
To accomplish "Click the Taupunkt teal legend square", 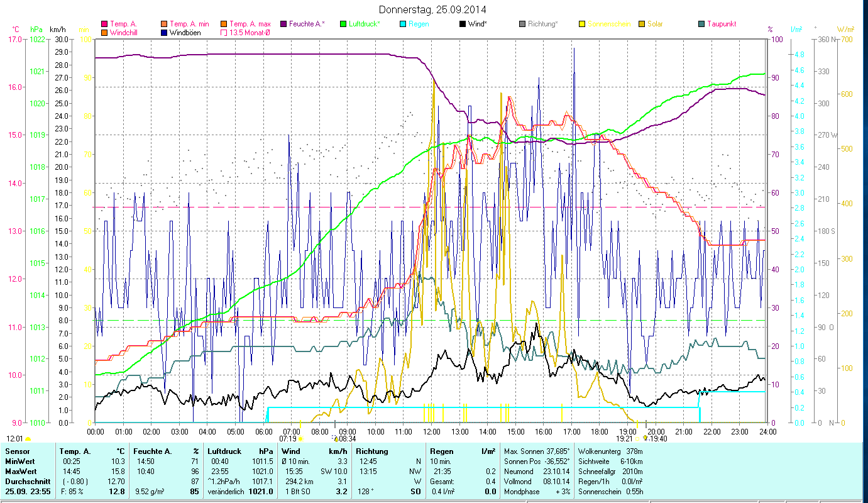I will (701, 24).
